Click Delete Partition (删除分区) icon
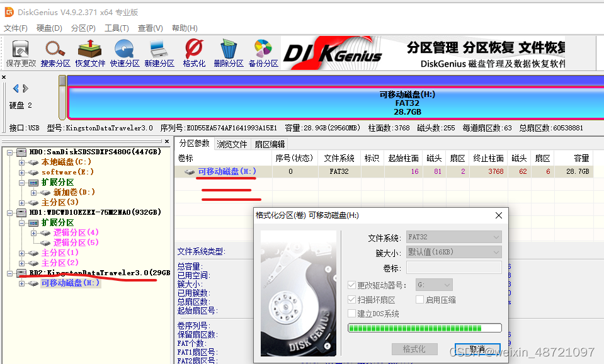Viewport: 604px width, 364px height. [x=229, y=54]
